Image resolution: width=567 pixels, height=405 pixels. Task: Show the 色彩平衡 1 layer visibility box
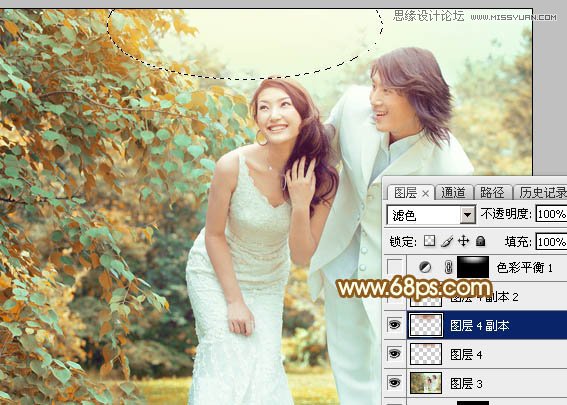(x=395, y=268)
